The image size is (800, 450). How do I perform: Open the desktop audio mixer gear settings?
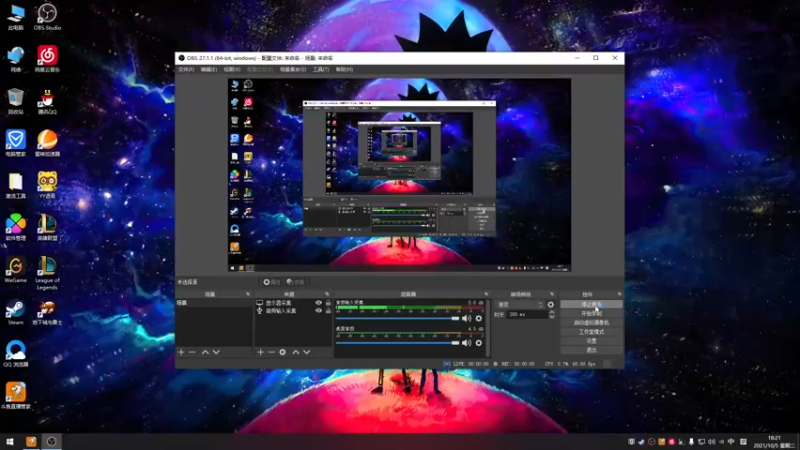click(x=479, y=343)
